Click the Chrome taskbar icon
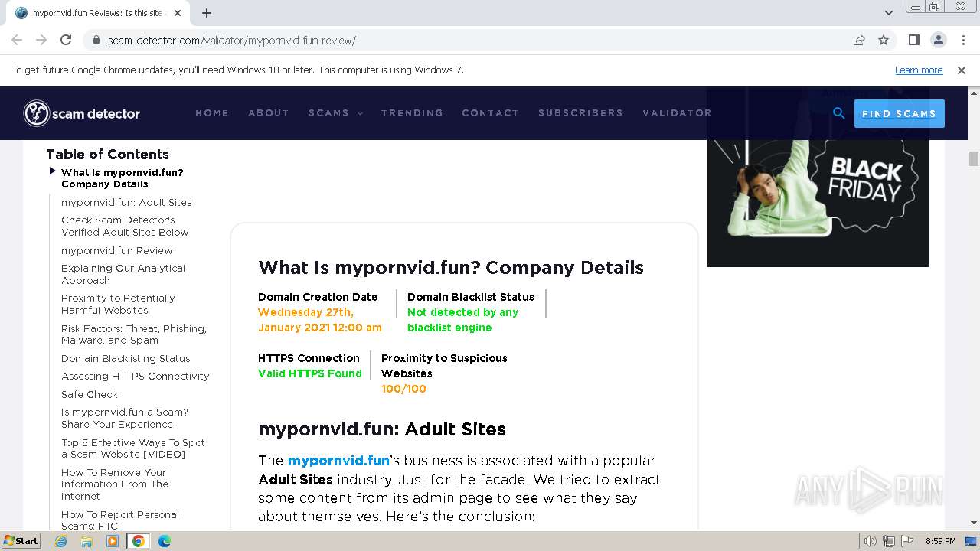This screenshot has height=551, width=980. (x=139, y=541)
